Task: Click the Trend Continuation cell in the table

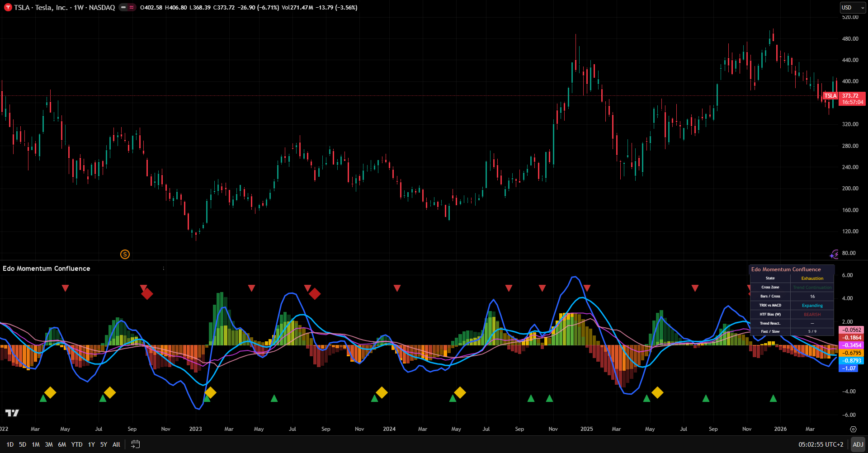Action: (812, 288)
